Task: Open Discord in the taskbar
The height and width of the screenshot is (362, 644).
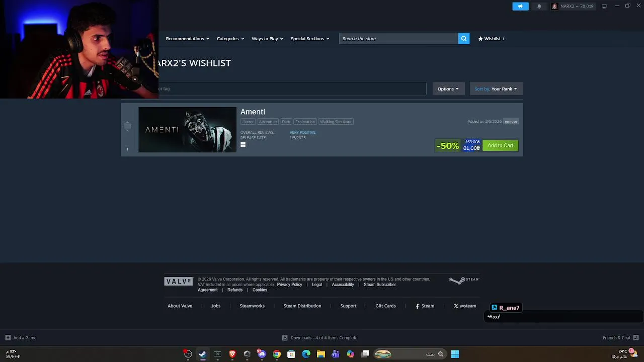Action: [262, 354]
